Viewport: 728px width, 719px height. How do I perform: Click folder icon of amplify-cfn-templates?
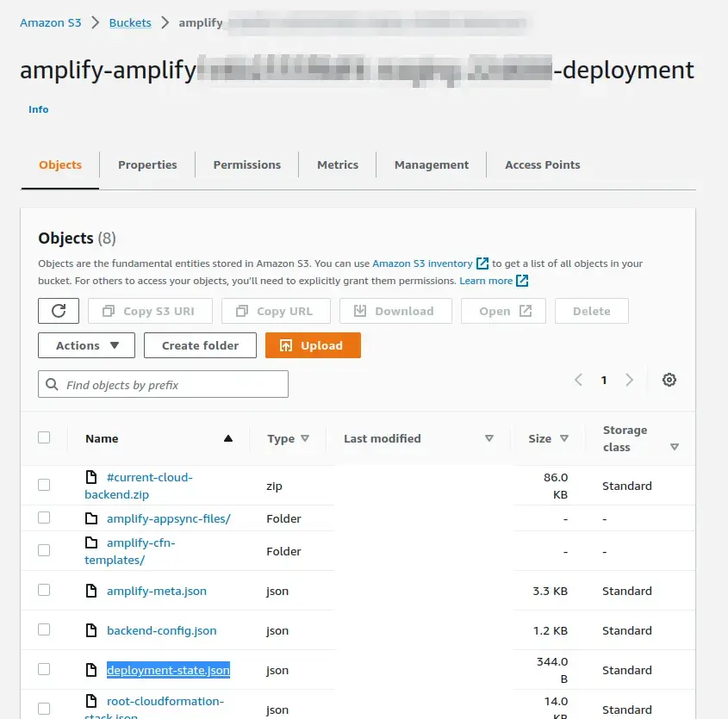coord(91,542)
